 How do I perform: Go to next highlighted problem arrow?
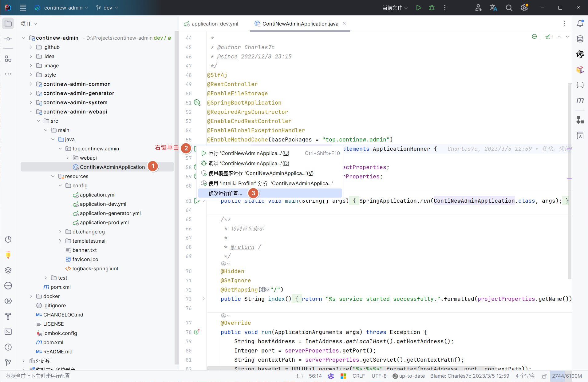567,37
